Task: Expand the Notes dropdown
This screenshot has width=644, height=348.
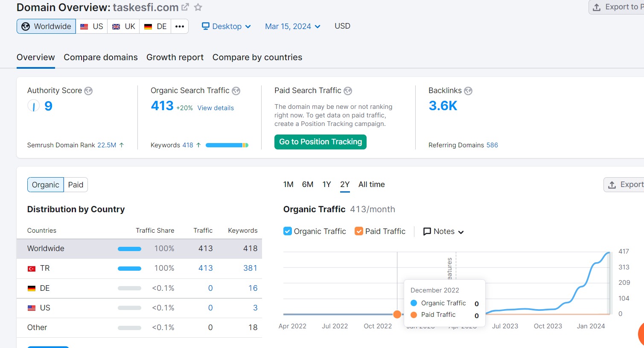Action: pyautogui.click(x=443, y=231)
